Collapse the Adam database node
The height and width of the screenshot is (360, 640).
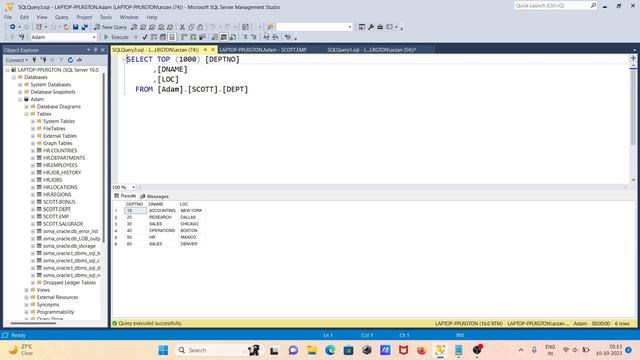click(x=20, y=99)
